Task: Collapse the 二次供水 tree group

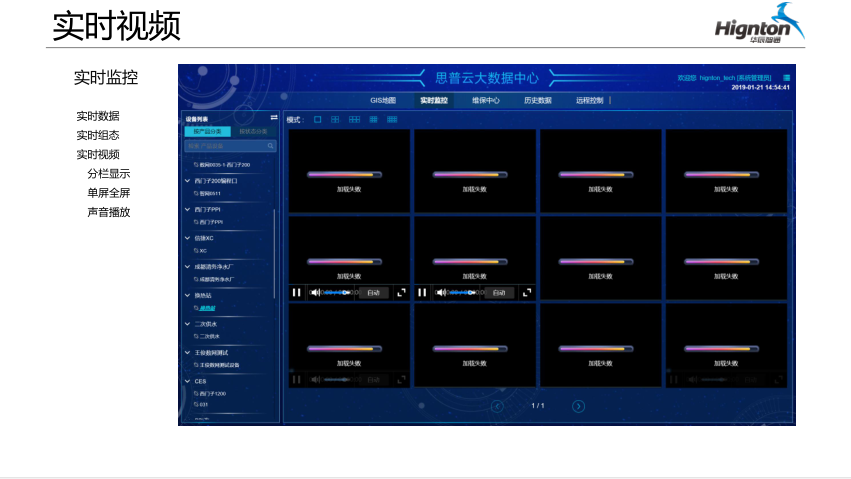Action: tap(187, 324)
